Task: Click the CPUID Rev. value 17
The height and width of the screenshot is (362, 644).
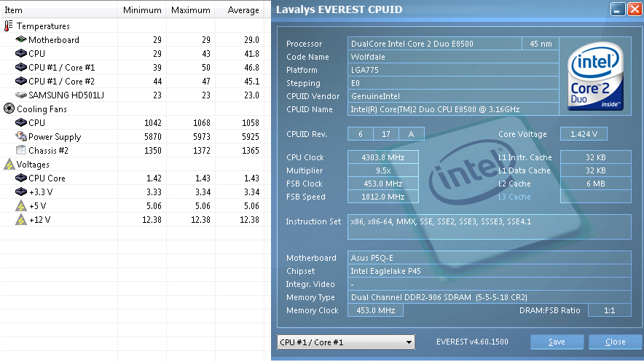Action: click(385, 134)
